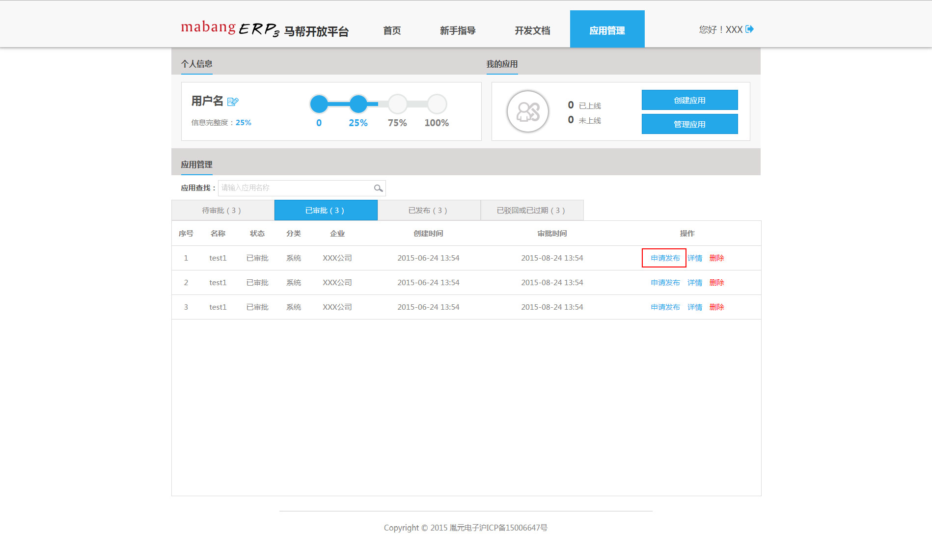Click 删除 in the third row
Viewport: 932px width, 560px height.
pyautogui.click(x=716, y=307)
